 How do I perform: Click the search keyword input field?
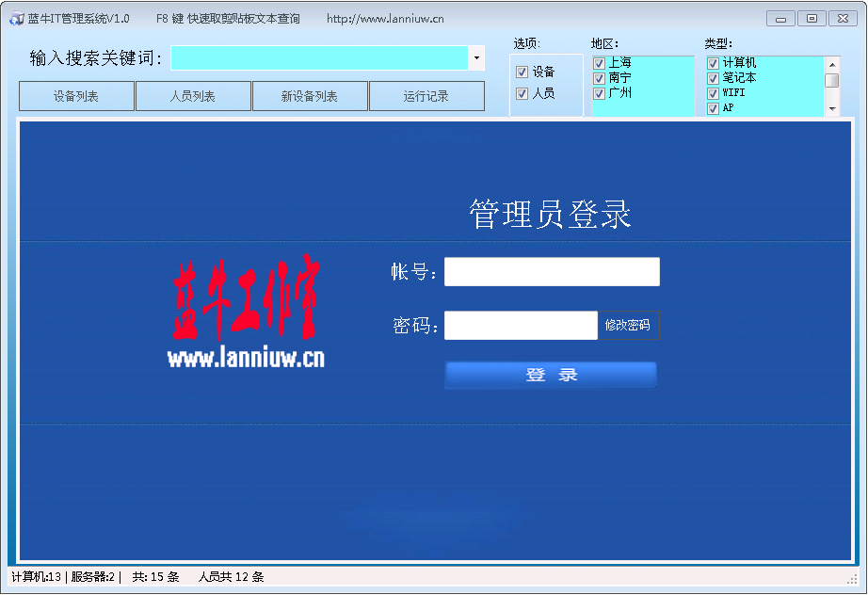pos(319,58)
